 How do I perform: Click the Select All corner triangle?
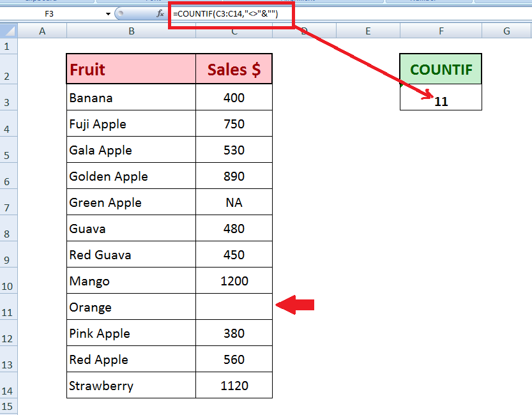pyautogui.click(x=8, y=31)
